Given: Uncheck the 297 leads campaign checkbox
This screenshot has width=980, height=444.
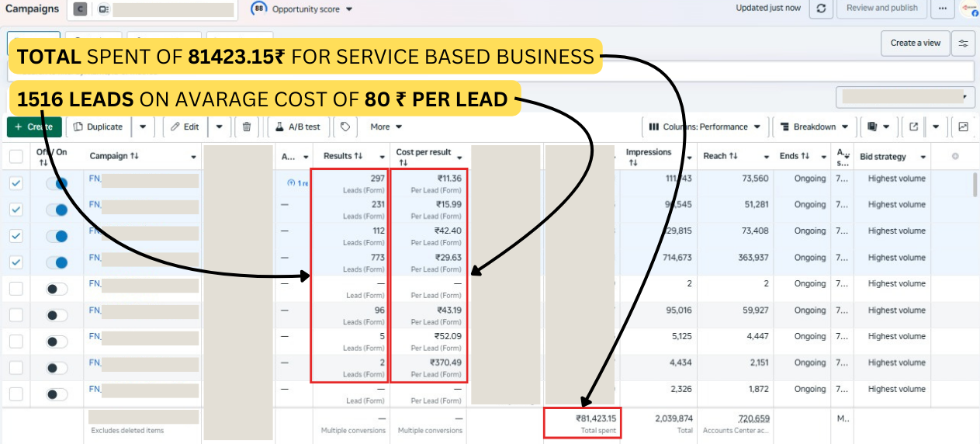Looking at the screenshot, I should [x=16, y=183].
